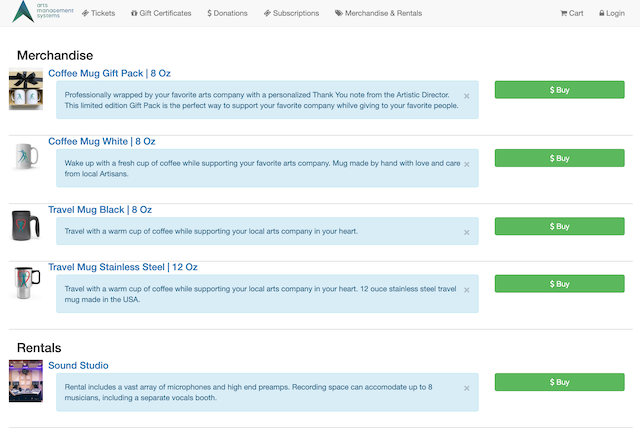This screenshot has height=428, width=640.
Task: Open the Donations page
Action: 227,13
